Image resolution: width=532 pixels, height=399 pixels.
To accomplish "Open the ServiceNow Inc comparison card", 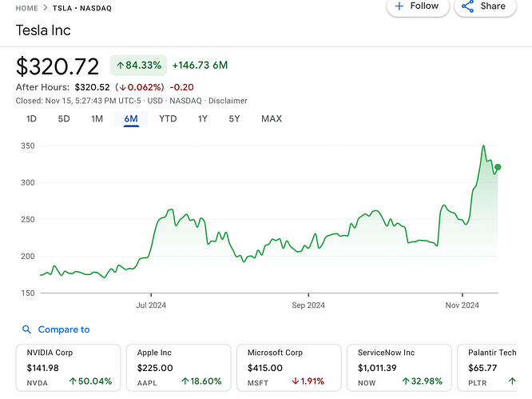I will tap(399, 368).
